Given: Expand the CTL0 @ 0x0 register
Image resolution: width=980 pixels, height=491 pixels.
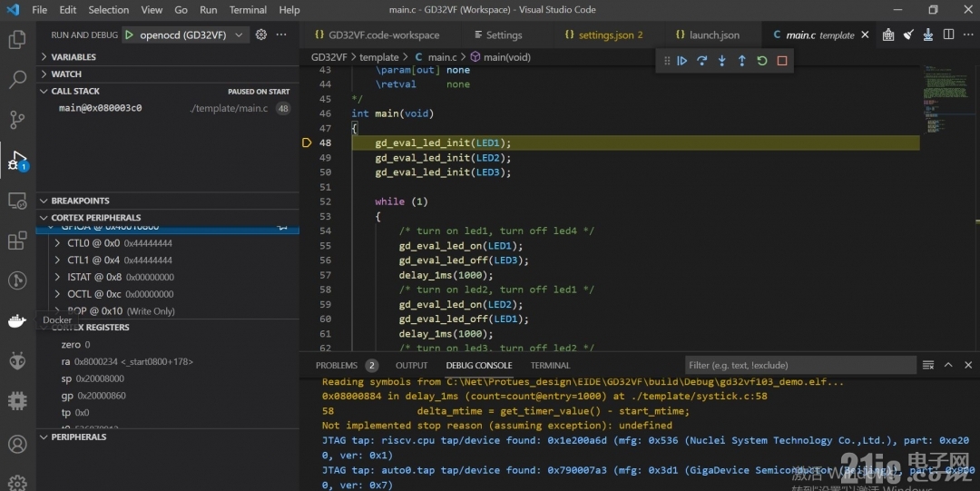Looking at the screenshot, I should [x=57, y=243].
